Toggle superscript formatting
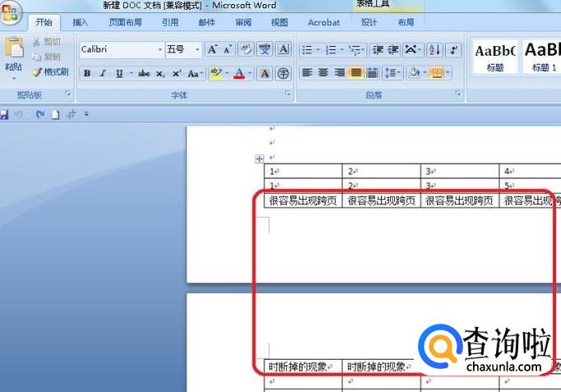Image resolution: width=561 pixels, height=392 pixels. (x=176, y=74)
